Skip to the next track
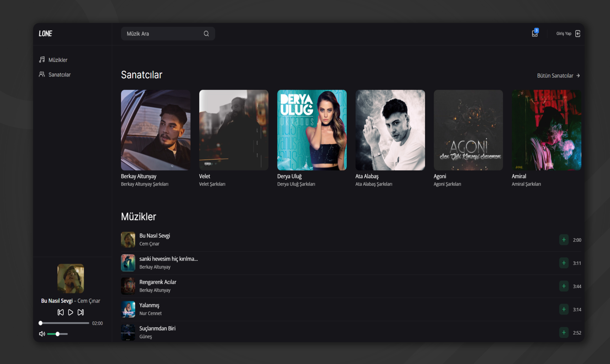Screen dimensions: 610x364 pos(81,312)
